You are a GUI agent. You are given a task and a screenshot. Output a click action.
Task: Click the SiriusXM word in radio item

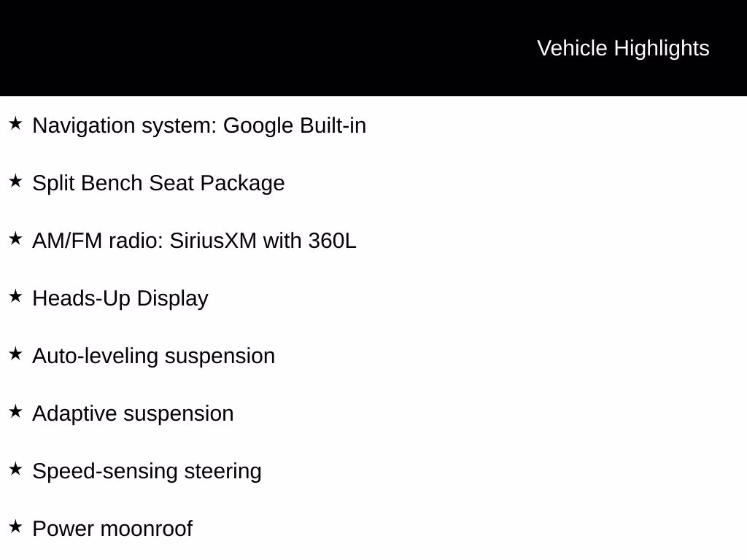pyautogui.click(x=213, y=241)
